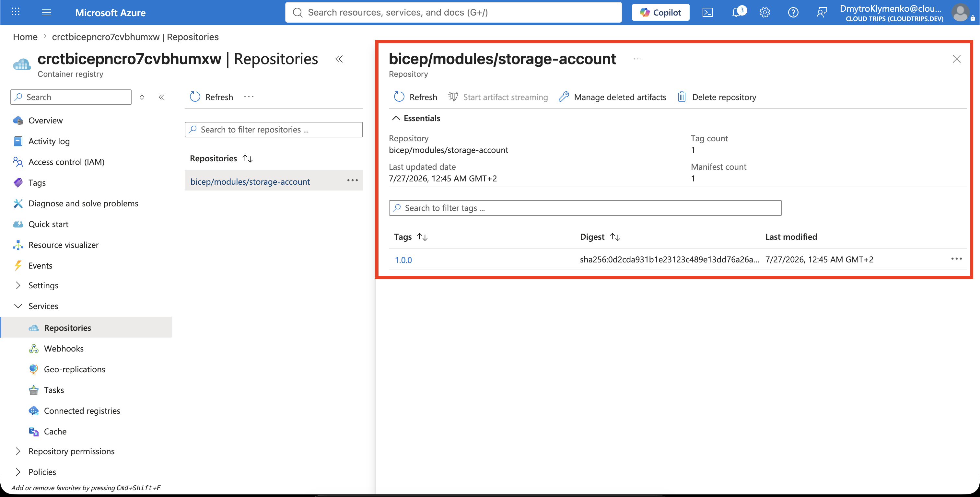This screenshot has height=497, width=980.
Task: Focus Search to filter tags field
Action: click(585, 208)
